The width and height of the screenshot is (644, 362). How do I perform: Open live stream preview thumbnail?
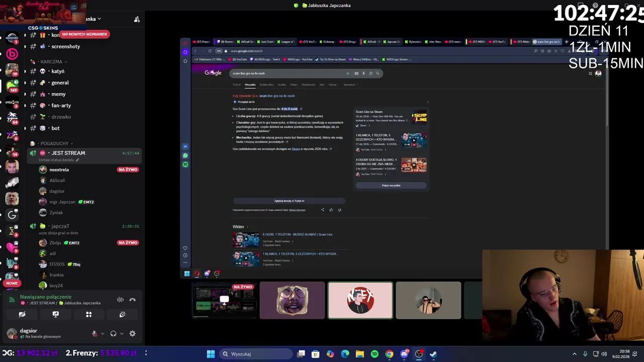click(224, 300)
